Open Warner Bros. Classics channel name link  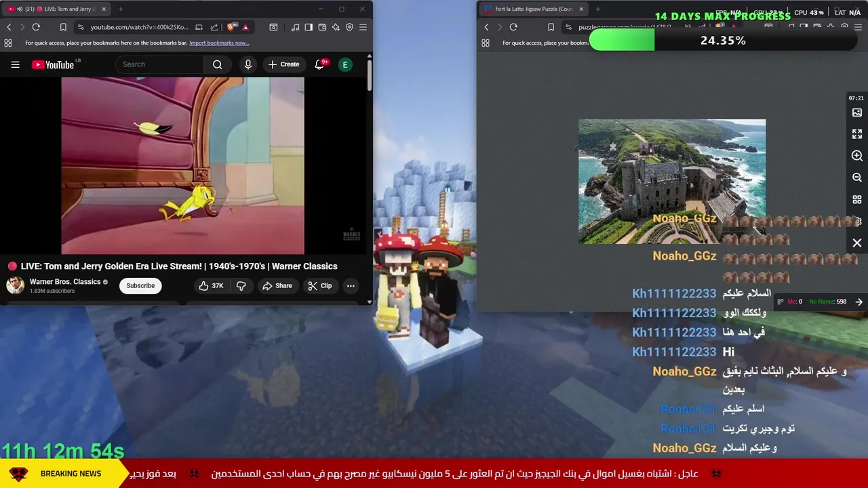[65, 281]
